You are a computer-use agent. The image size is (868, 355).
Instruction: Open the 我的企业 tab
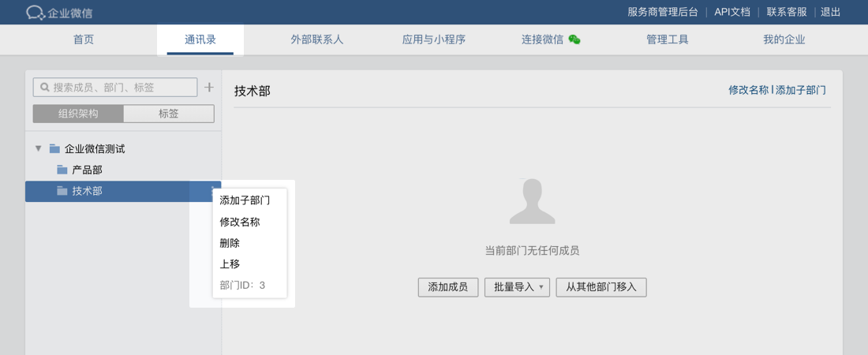tap(784, 40)
